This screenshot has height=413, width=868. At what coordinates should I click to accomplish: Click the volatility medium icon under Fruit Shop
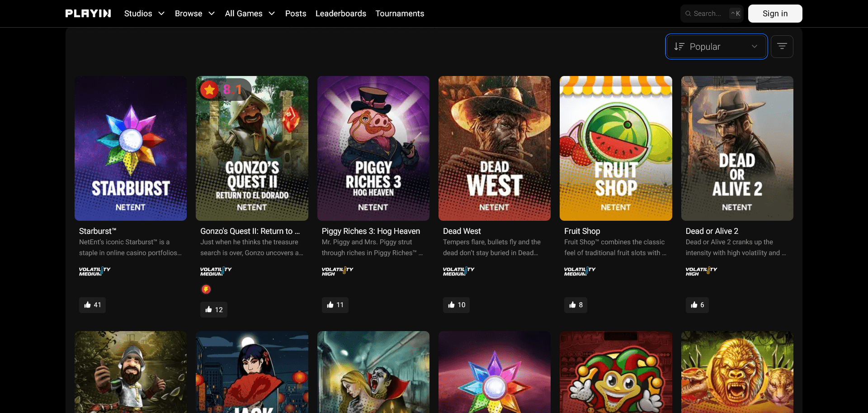tap(580, 271)
